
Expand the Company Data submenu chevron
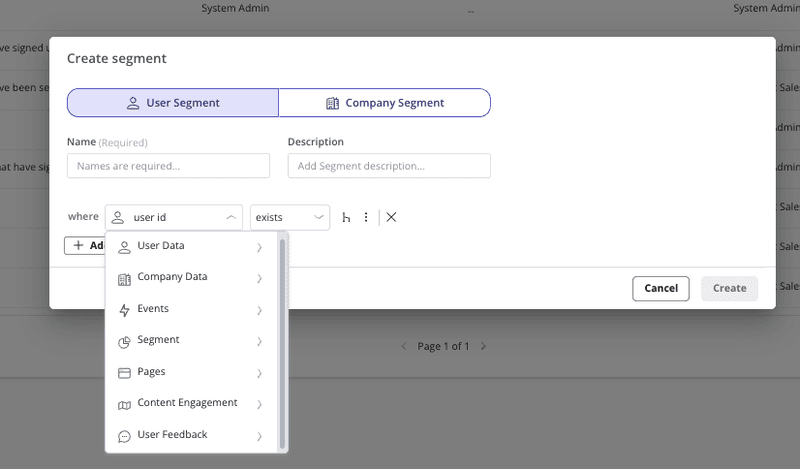point(259,278)
